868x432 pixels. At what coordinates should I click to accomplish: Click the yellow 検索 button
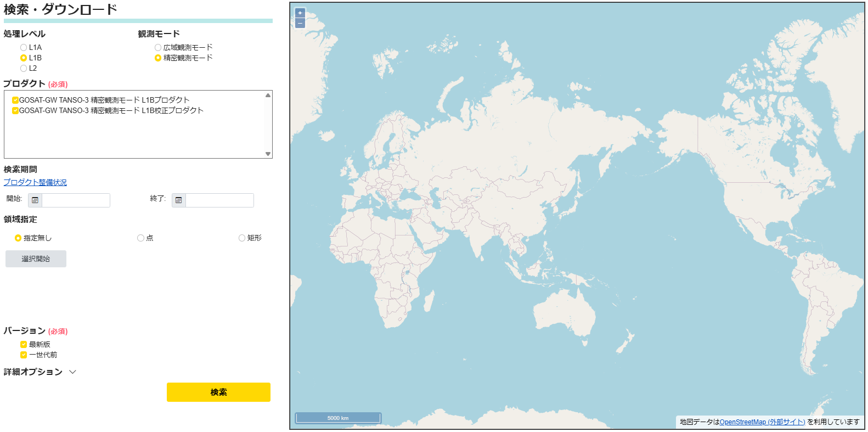[x=218, y=392]
